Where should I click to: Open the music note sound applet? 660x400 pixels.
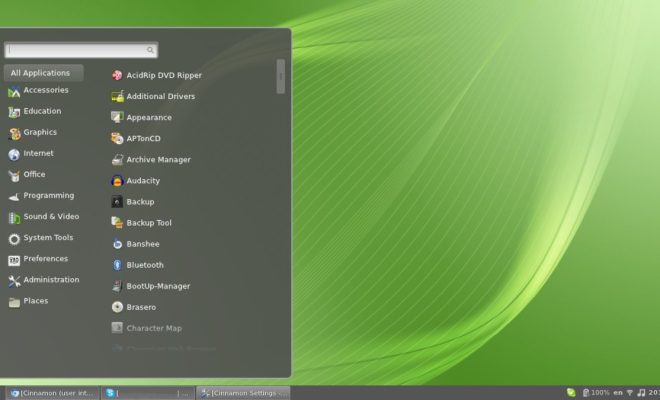click(x=641, y=393)
